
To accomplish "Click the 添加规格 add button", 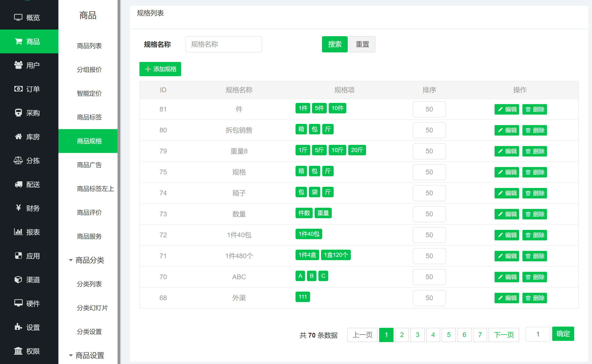I will pyautogui.click(x=160, y=69).
